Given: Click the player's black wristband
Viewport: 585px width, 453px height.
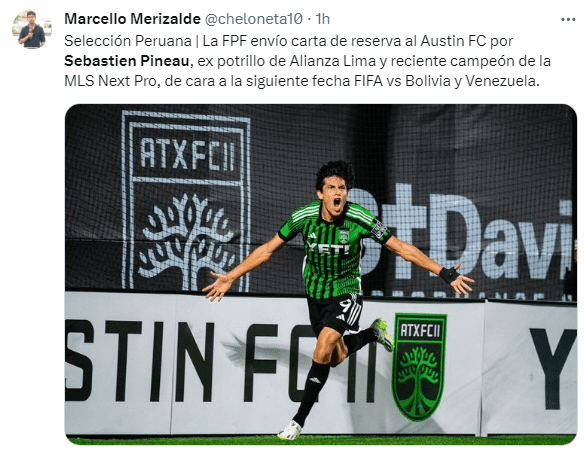Looking at the screenshot, I should coord(449,275).
